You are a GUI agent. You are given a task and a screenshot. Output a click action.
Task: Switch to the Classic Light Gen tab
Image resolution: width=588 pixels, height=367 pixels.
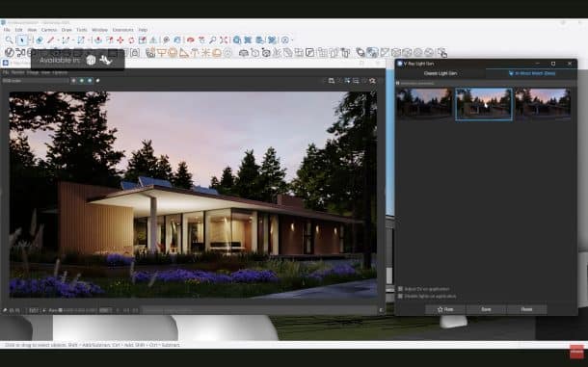(441, 73)
